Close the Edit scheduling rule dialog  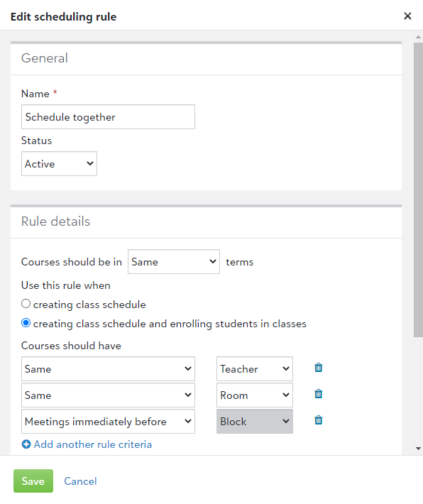pos(407,16)
